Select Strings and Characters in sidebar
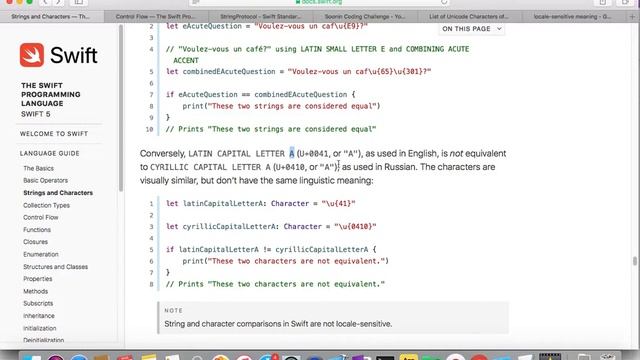This screenshot has height=360, width=640. 58,193
